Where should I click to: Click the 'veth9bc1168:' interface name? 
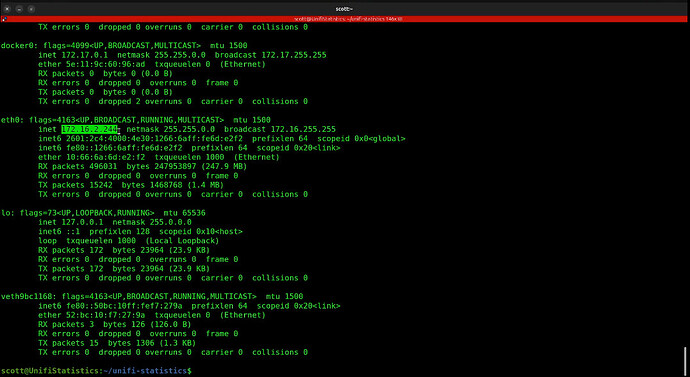pos(29,296)
